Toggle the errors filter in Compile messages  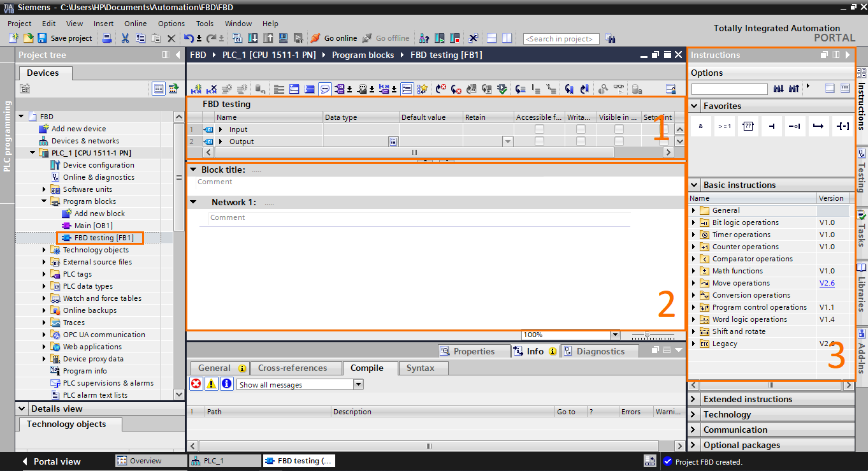(196, 384)
